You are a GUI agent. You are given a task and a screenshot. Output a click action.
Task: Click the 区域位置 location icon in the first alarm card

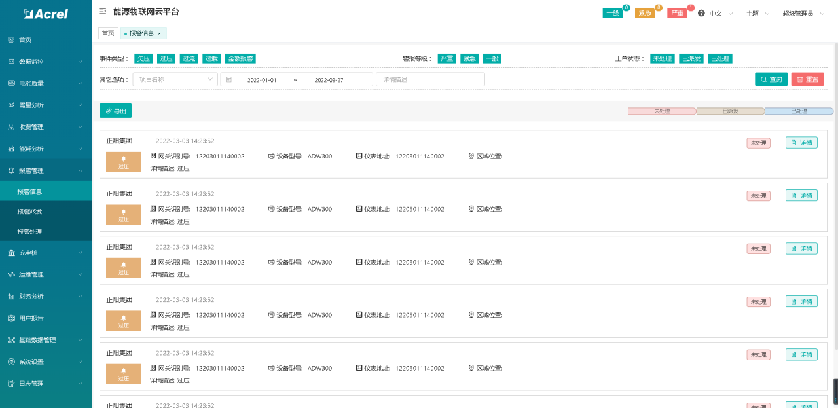pos(471,156)
